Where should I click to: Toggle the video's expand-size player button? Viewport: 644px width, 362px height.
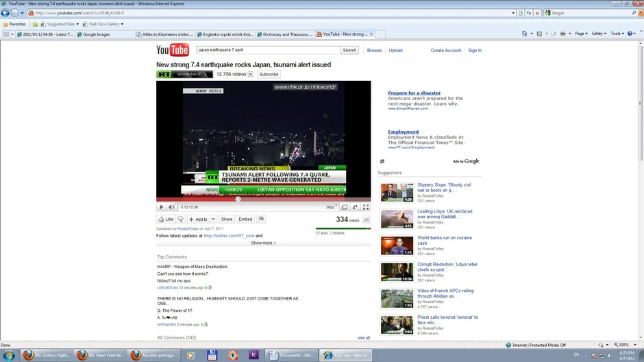[345, 207]
